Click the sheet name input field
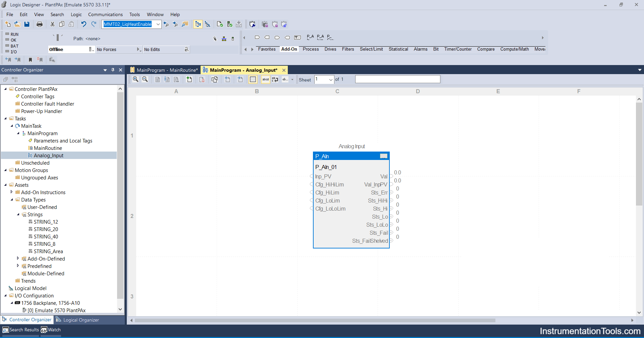 pos(397,79)
